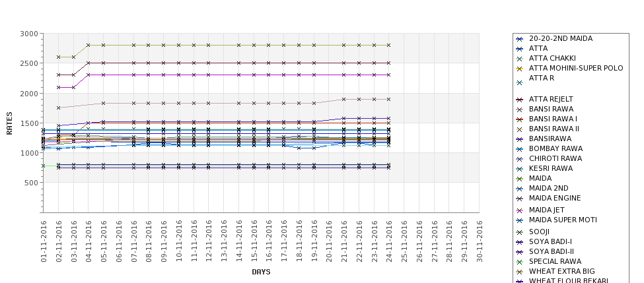
Task: Select the SPECIAL RAWA legend label
Action: pyautogui.click(x=555, y=262)
